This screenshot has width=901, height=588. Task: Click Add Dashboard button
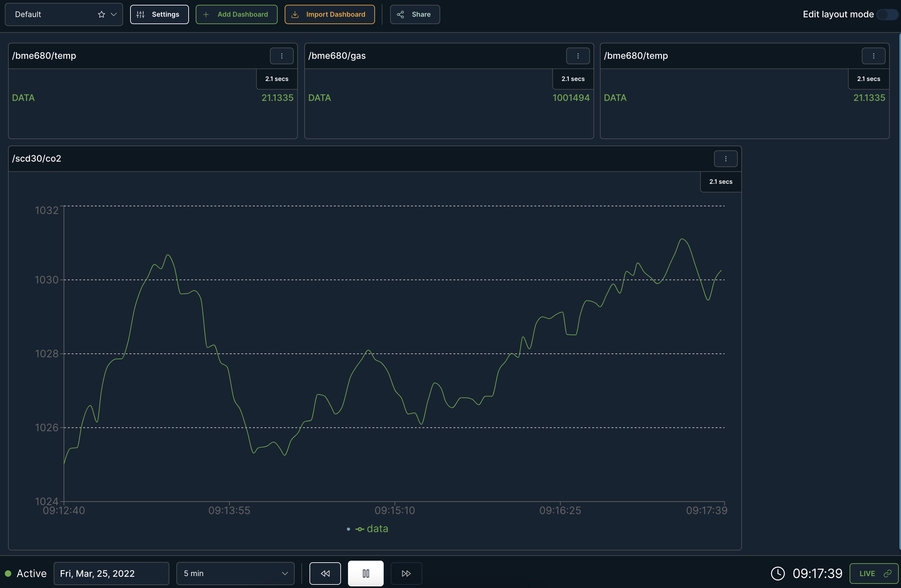(x=236, y=14)
